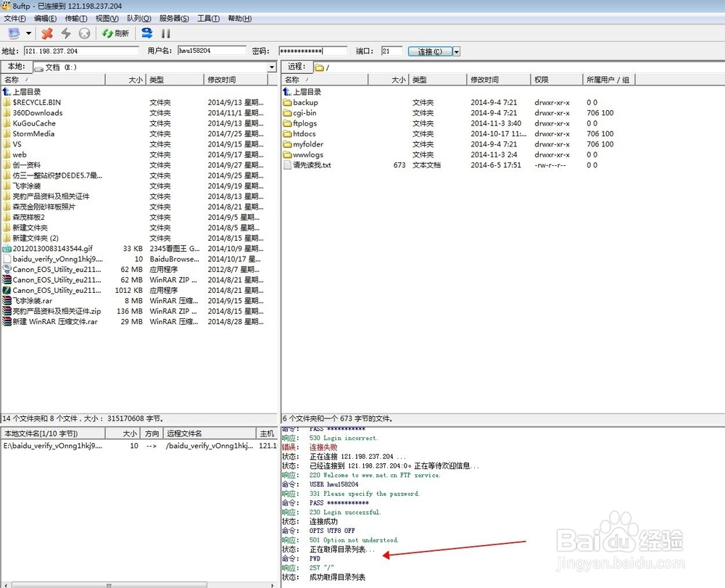
Task: Select the remote ftplogs folder icon
Action: 287,123
